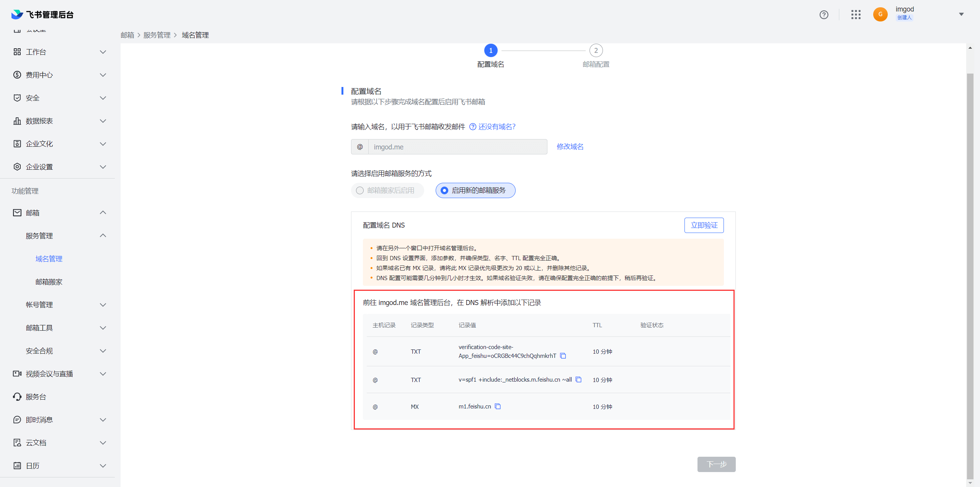Click the 立即验证 button
The height and width of the screenshot is (487, 980).
click(x=704, y=225)
